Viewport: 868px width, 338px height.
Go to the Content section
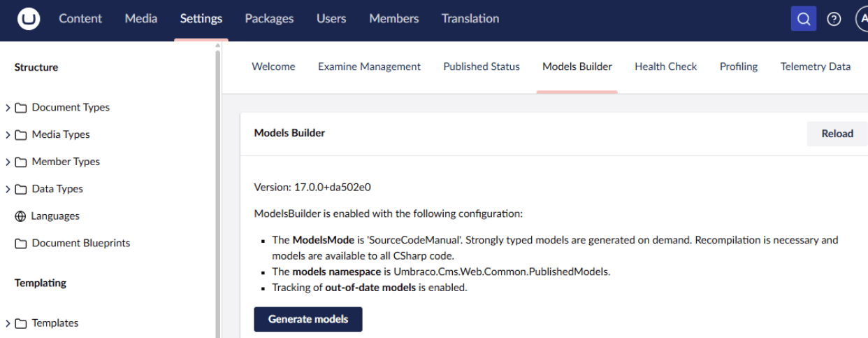click(80, 19)
